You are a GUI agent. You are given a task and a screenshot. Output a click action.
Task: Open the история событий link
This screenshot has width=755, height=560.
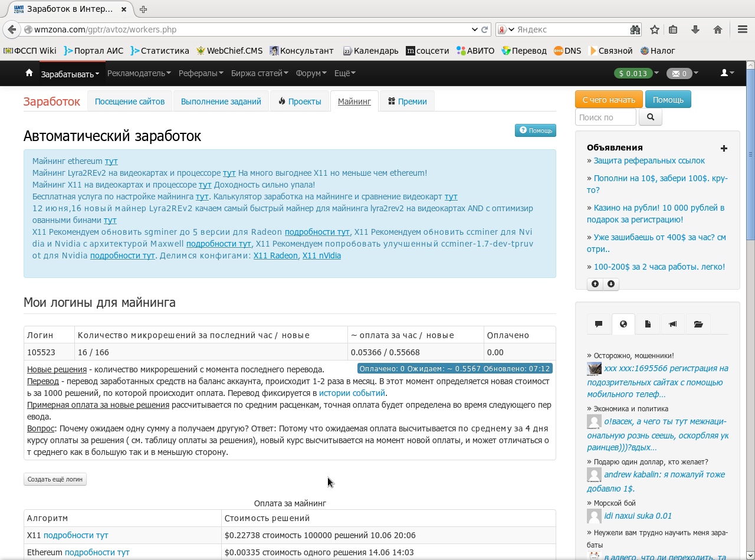352,393
